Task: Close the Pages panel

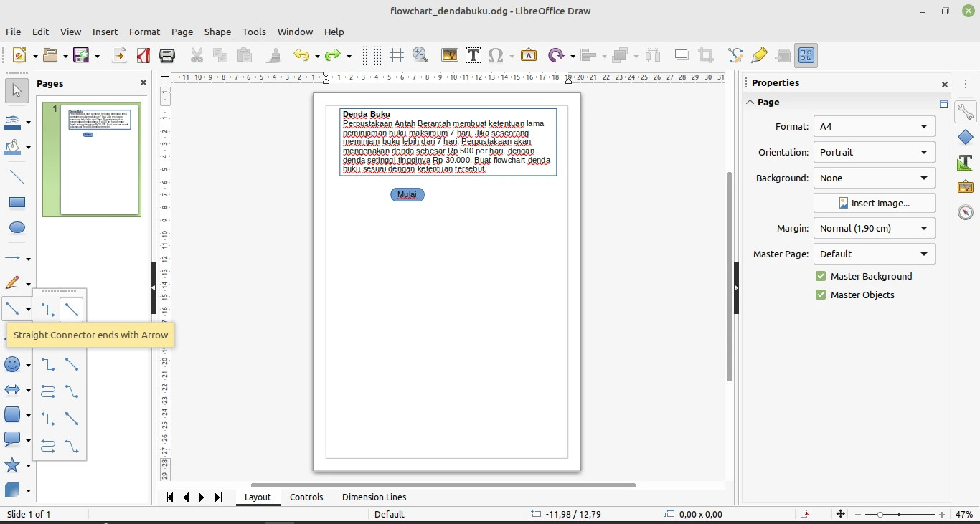Action: [x=143, y=83]
